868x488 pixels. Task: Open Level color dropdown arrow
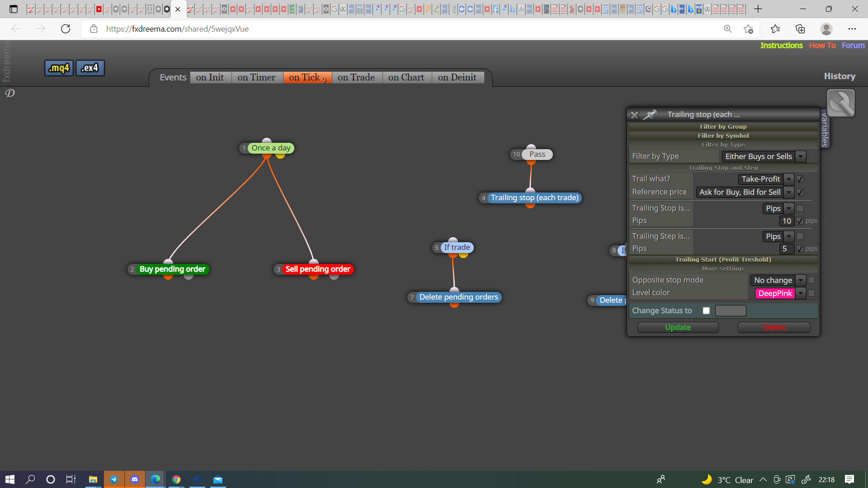(x=801, y=293)
